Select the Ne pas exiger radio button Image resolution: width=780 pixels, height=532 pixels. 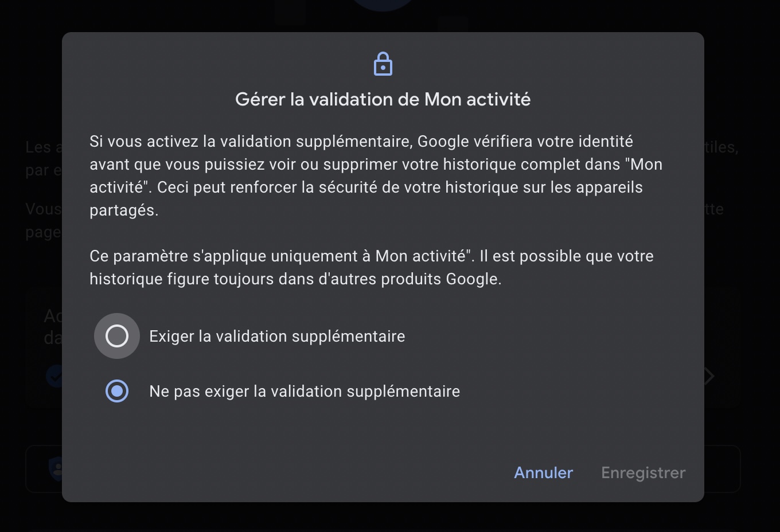pos(117,391)
